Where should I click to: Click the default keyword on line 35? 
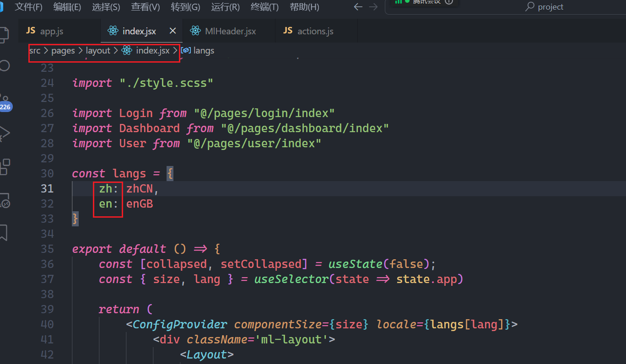tap(143, 249)
